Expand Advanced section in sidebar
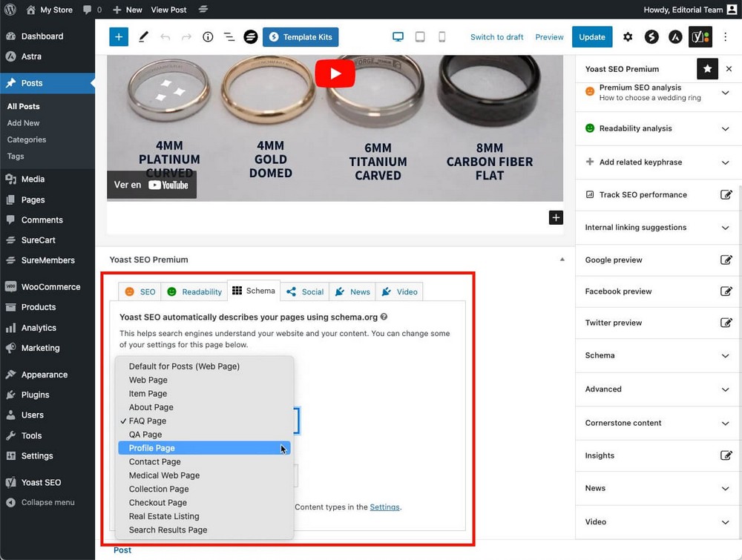Screen dimensions: 742x560 (658, 389)
